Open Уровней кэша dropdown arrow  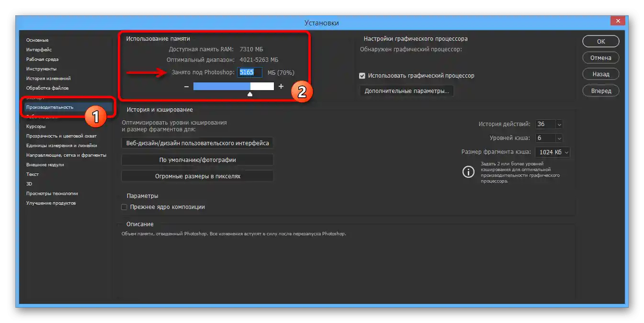click(x=559, y=138)
